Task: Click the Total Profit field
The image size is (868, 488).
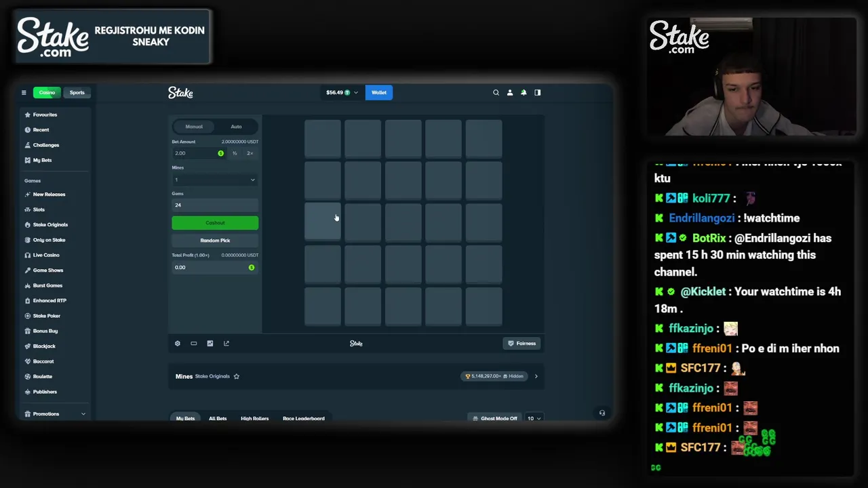Action: (215, 267)
